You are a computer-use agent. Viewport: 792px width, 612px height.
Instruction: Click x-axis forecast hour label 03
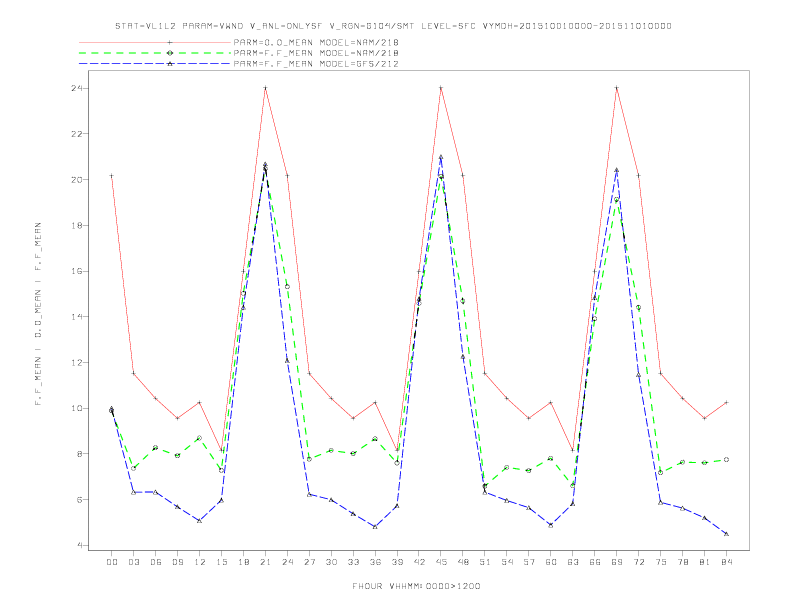click(x=133, y=562)
